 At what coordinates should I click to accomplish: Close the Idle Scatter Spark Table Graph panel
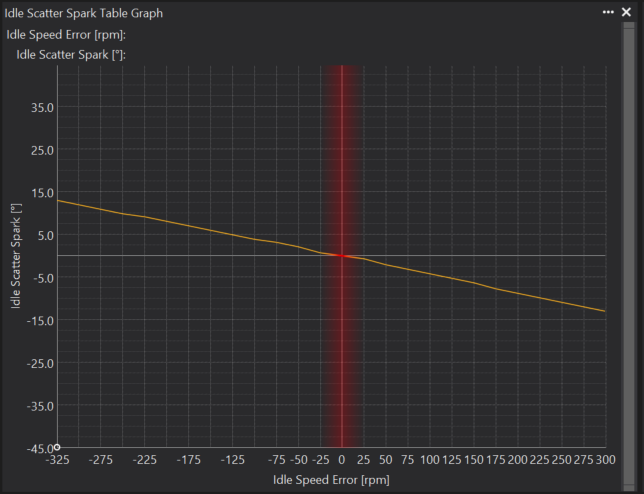[626, 12]
